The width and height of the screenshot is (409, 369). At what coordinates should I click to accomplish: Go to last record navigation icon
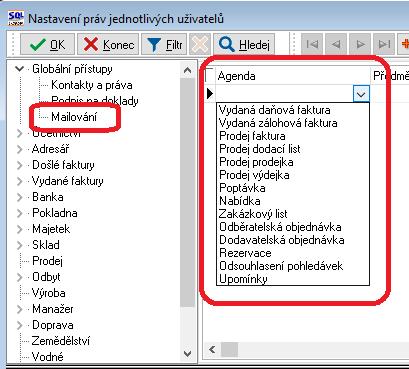click(x=384, y=44)
